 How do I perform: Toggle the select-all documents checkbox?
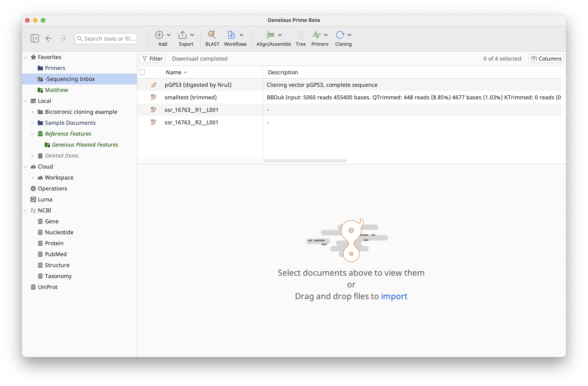tap(142, 72)
